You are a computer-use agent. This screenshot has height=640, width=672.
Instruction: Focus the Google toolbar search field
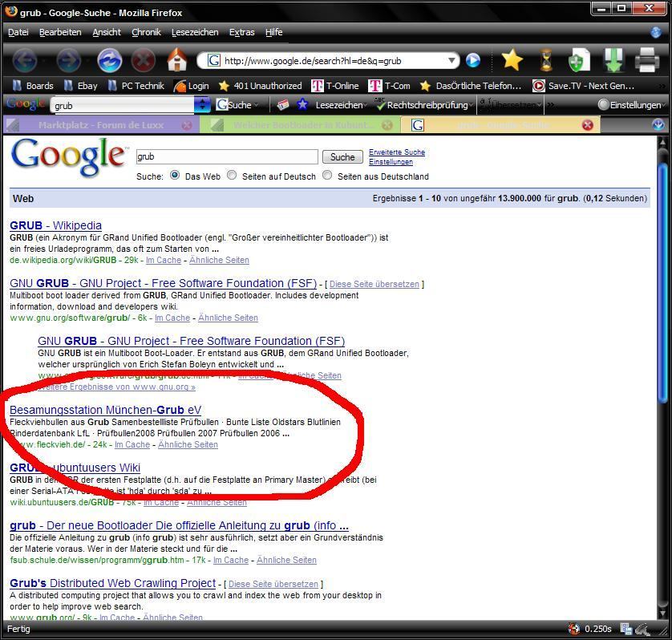point(122,105)
